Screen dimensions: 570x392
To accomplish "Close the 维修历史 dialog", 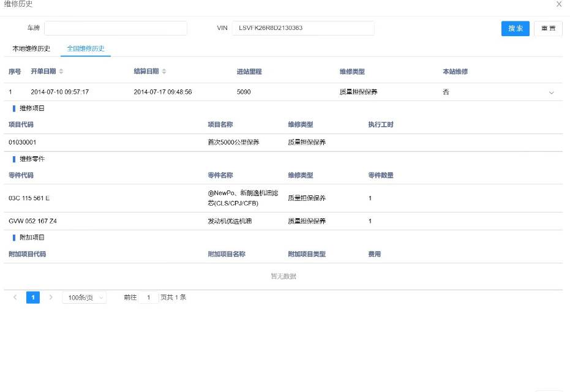I will click(559, 4).
